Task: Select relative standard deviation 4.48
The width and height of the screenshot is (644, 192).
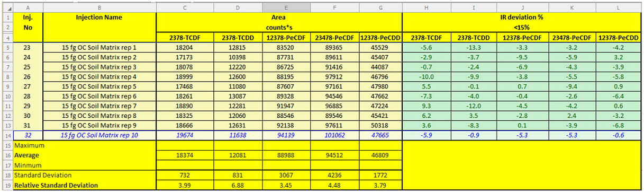Action: [334, 185]
